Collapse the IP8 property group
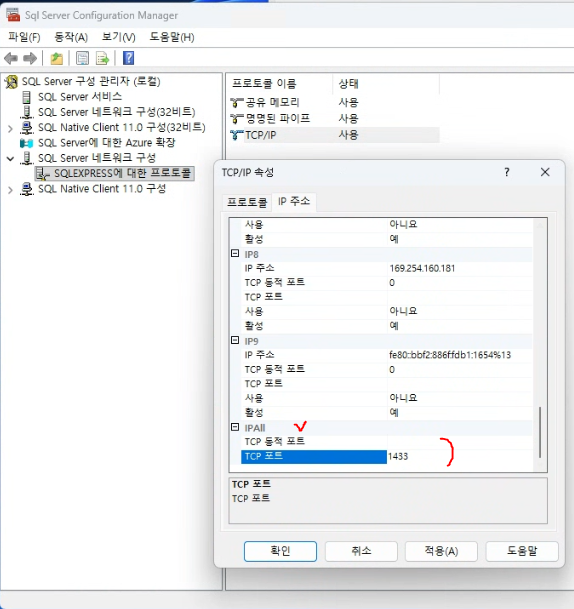 [235, 254]
